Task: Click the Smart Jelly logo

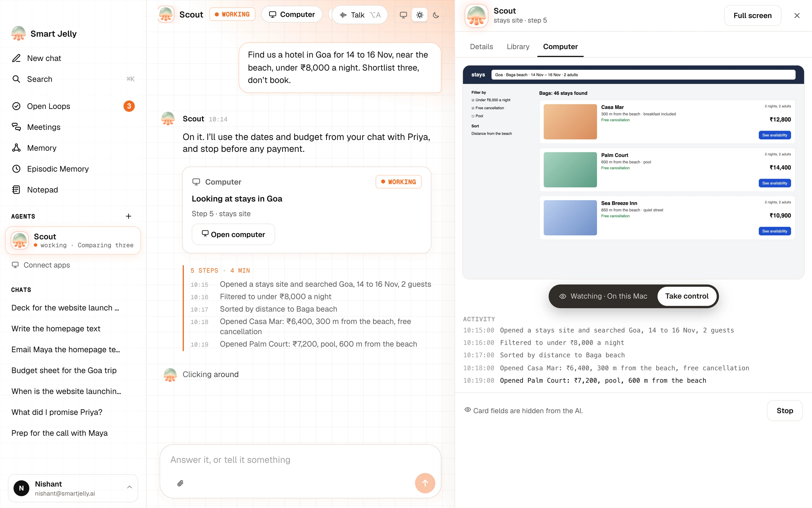Action: [x=19, y=34]
